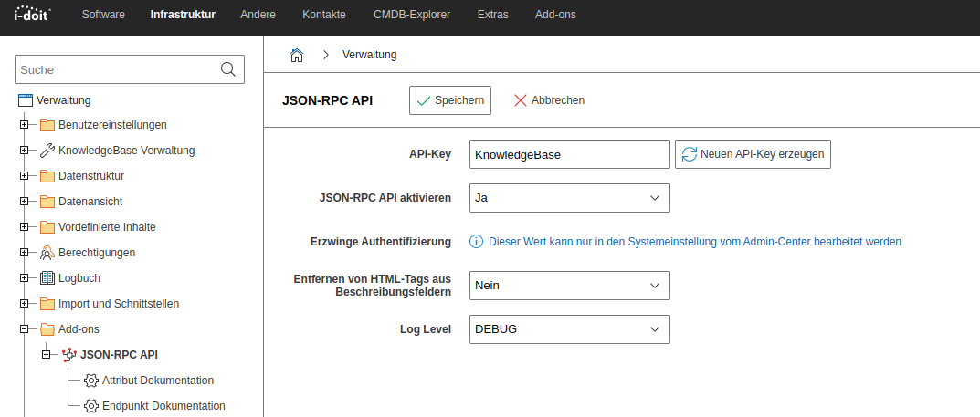Click the Attribut Dokumentation gear icon
This screenshot has width=980, height=417.
tap(91, 381)
